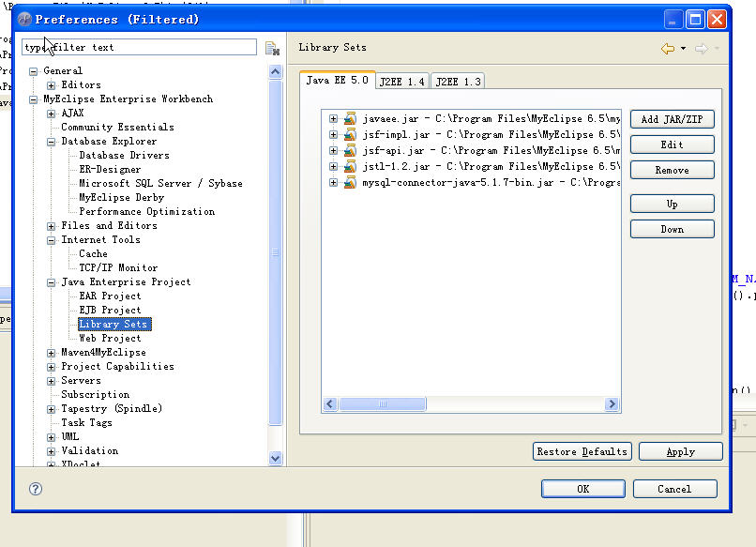Select Web Project in the tree

click(110, 339)
